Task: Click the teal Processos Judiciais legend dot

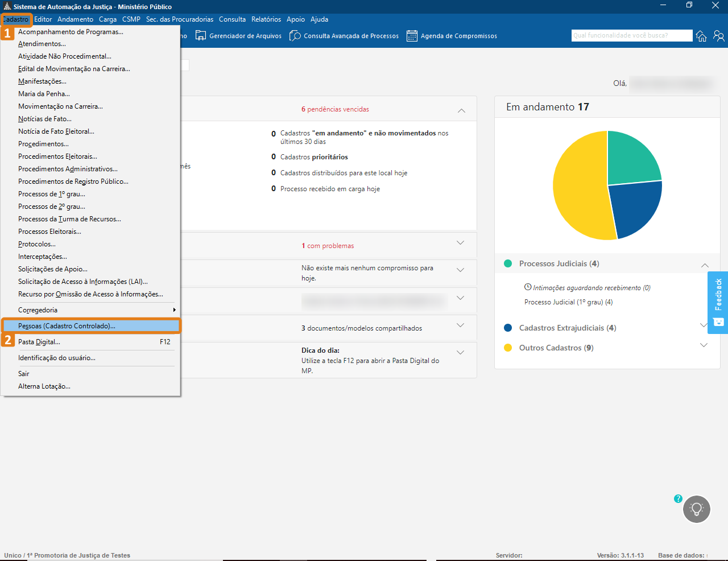Action: click(508, 263)
